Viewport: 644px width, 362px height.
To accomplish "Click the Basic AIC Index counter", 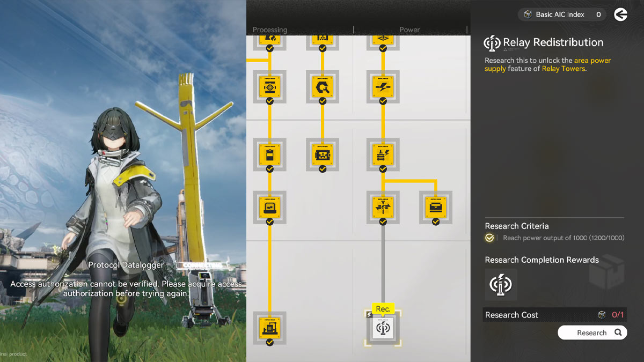I will pos(562,14).
